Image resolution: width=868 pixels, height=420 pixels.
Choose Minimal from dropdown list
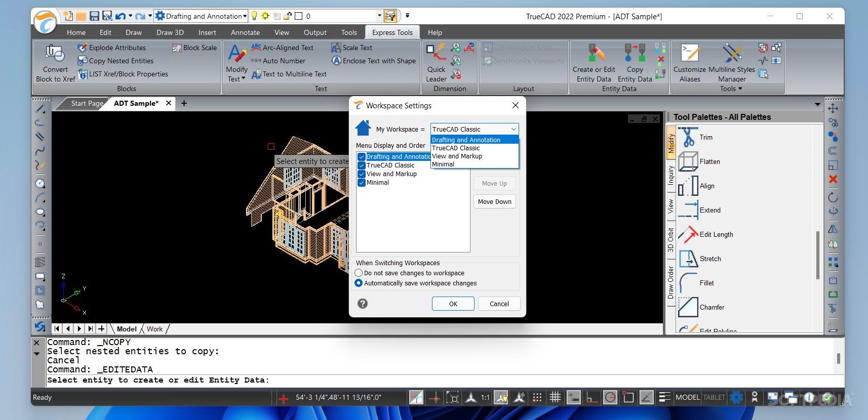pos(475,164)
